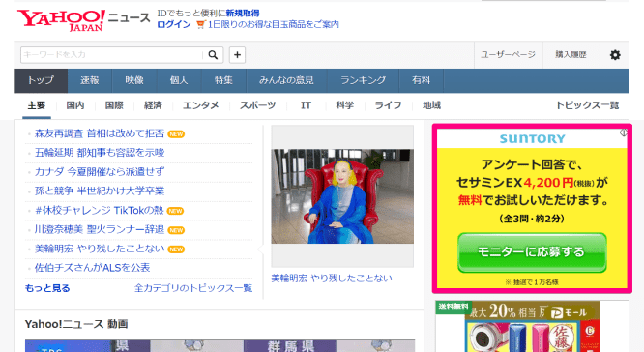644x352 pixels.
Task: Switch to 国際 category
Action: pyautogui.click(x=114, y=106)
